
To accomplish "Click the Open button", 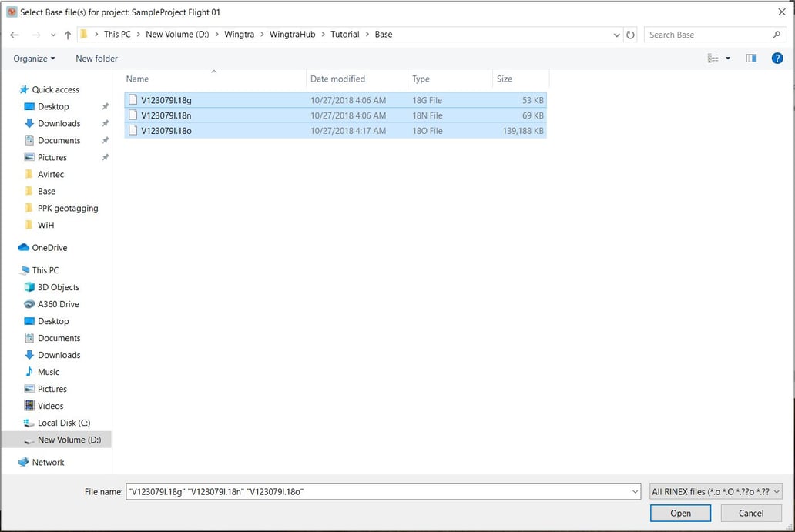I will tap(680, 513).
